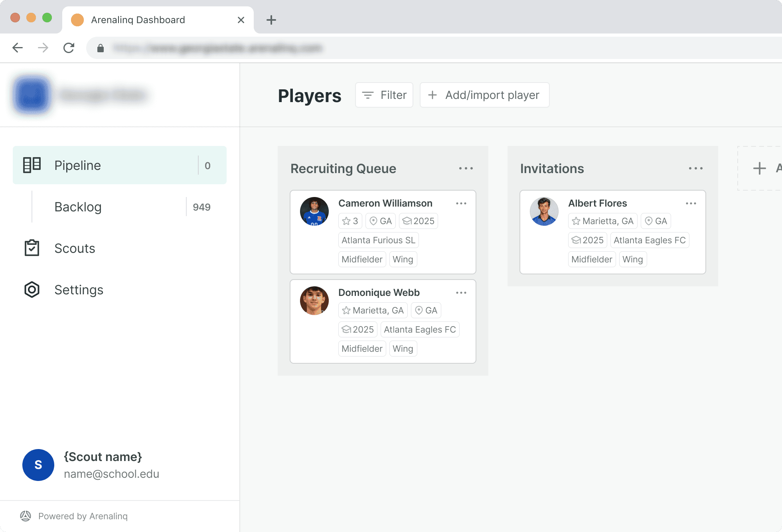Viewport: 782px width, 532px height.
Task: Click the Pipeline columns icon in sidebar
Action: (x=32, y=165)
